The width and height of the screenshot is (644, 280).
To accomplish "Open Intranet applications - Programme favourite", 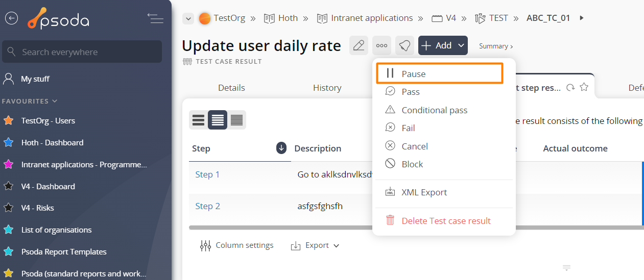I will (84, 165).
